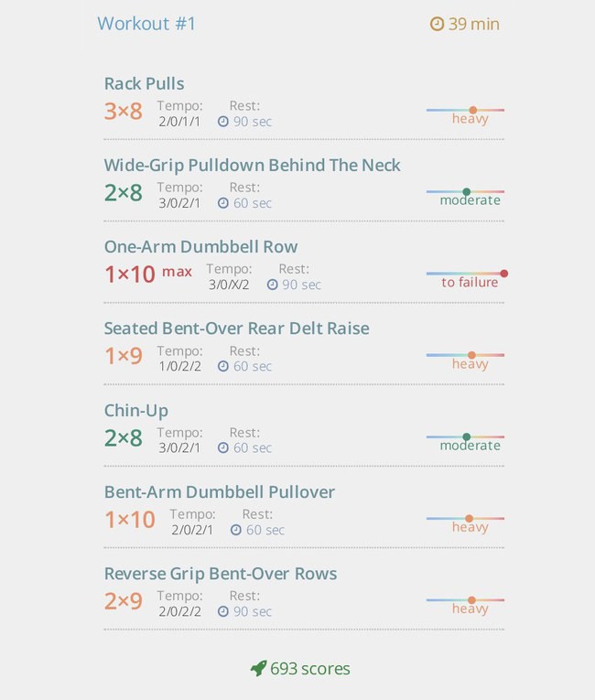Click the clock icon beside 39 min
595x700 pixels.
[437, 24]
